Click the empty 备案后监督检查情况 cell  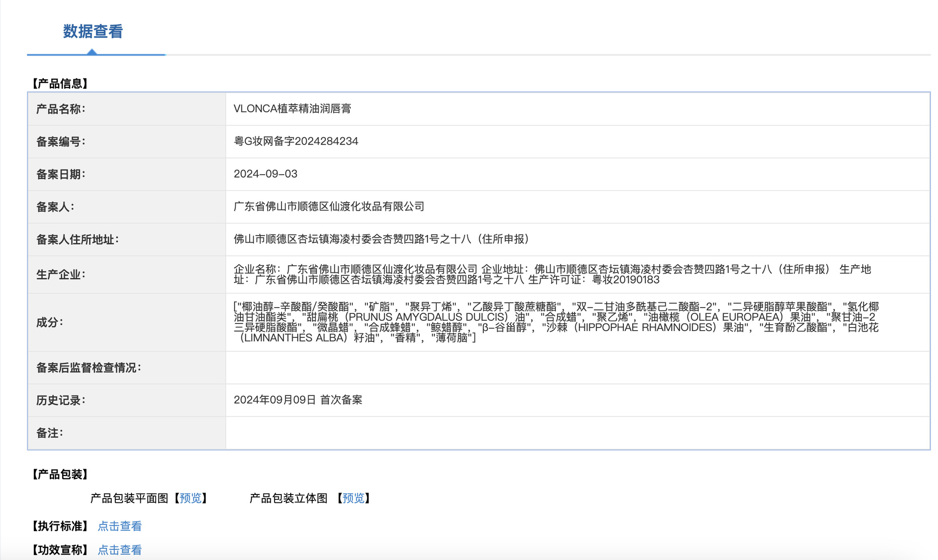[576, 368]
